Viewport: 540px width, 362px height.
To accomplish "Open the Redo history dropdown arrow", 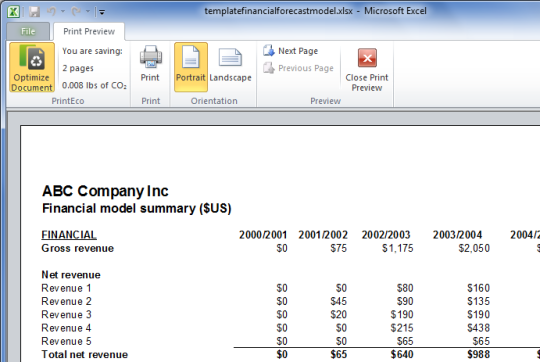I will 88,12.
